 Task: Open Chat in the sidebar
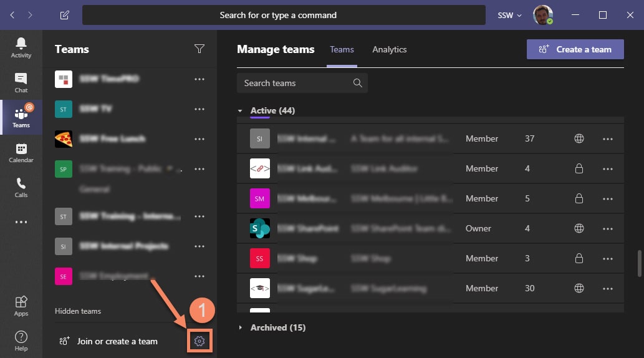(21, 82)
